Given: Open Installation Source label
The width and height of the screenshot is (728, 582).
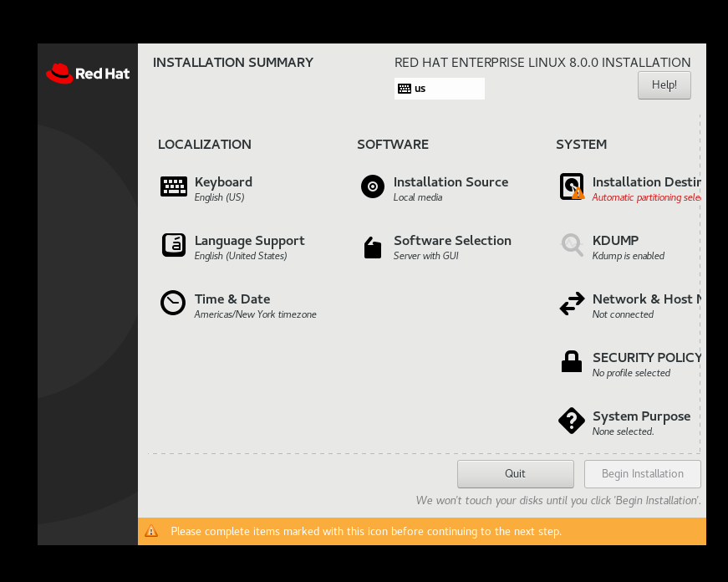Looking at the screenshot, I should [451, 182].
